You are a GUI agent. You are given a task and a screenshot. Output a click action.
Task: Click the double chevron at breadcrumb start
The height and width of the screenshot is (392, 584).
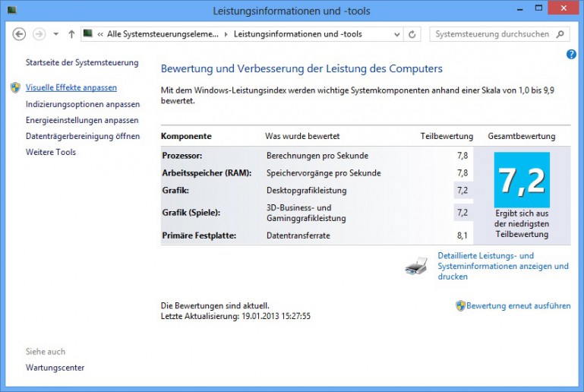[100, 35]
